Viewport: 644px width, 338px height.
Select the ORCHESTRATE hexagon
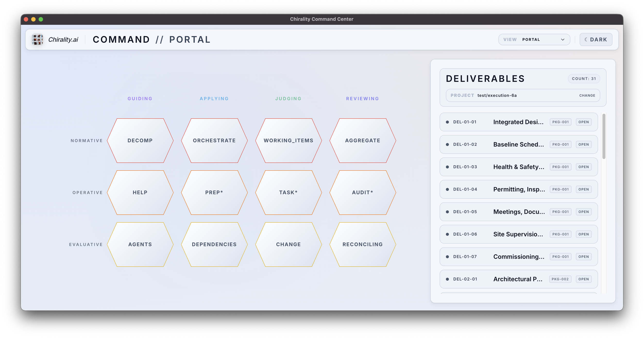click(214, 141)
